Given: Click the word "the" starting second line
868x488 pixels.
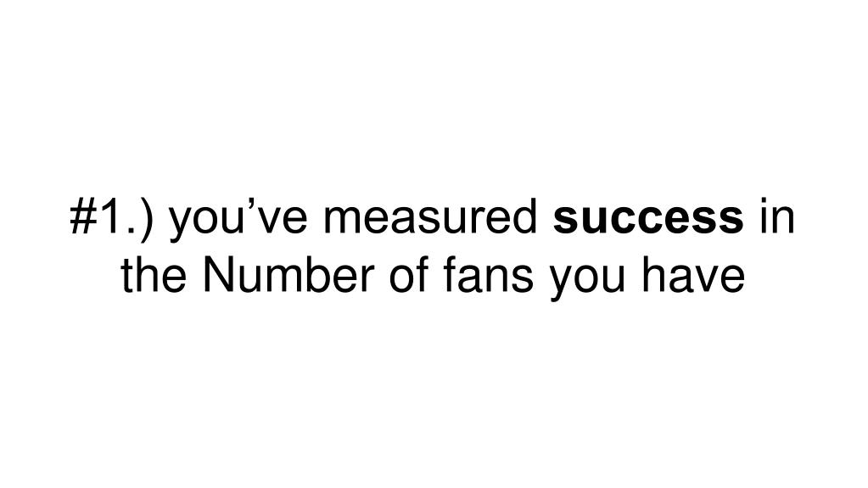Looking at the screenshot, I should point(154,275).
